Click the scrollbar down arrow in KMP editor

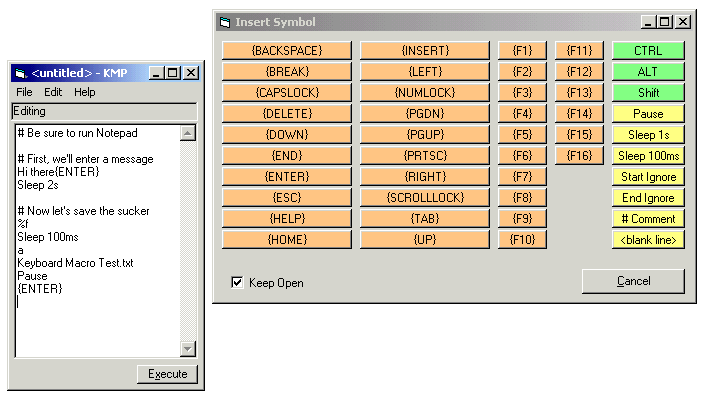[x=188, y=349]
